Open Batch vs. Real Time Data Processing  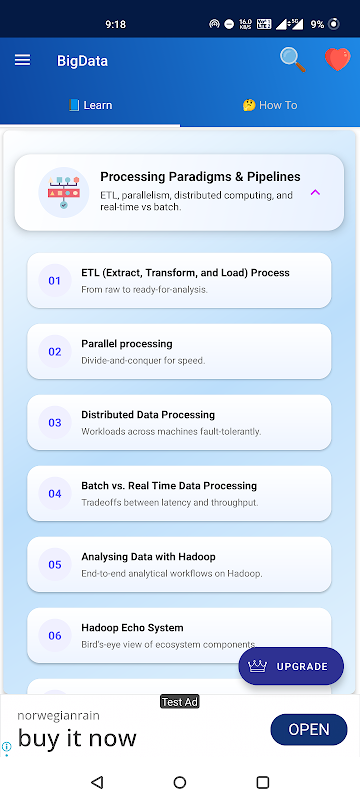click(179, 493)
